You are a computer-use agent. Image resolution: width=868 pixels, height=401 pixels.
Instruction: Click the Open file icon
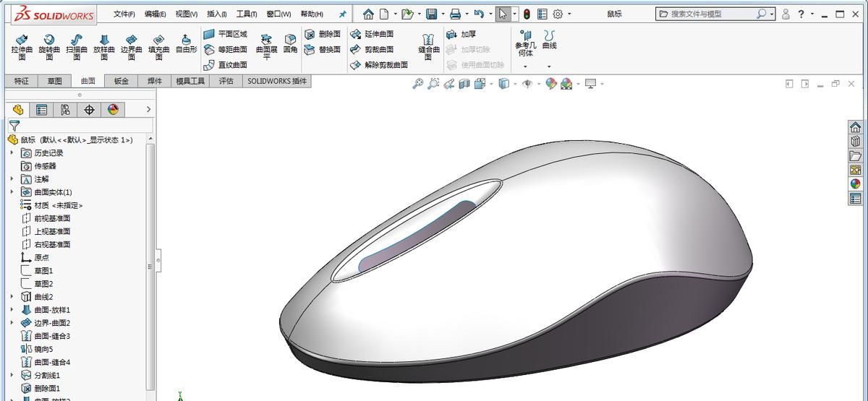click(408, 14)
